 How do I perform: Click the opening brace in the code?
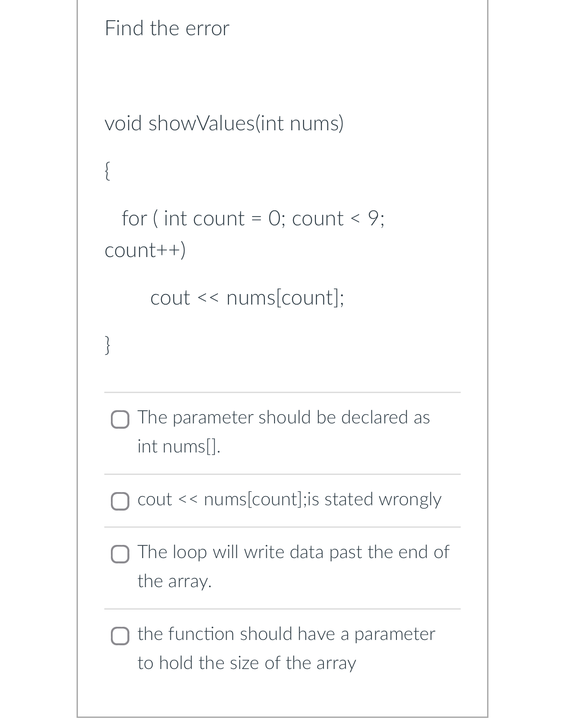click(107, 172)
